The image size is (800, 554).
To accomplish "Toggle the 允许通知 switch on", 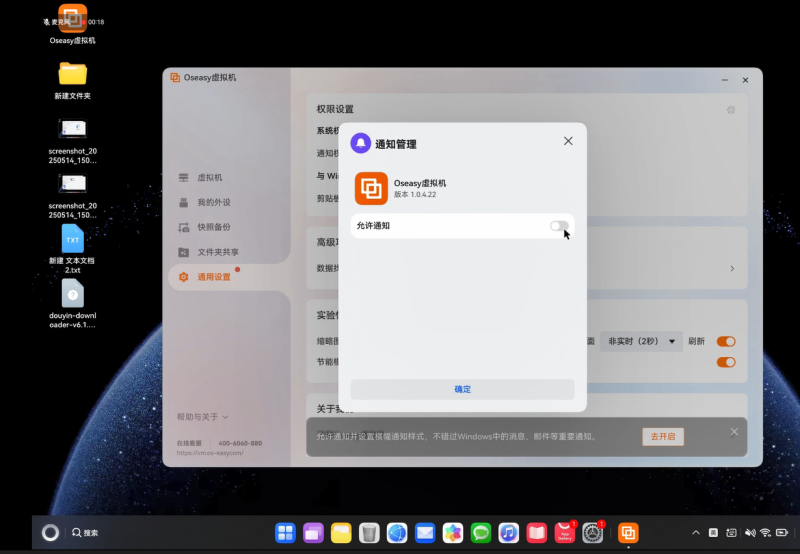I will pos(559,225).
